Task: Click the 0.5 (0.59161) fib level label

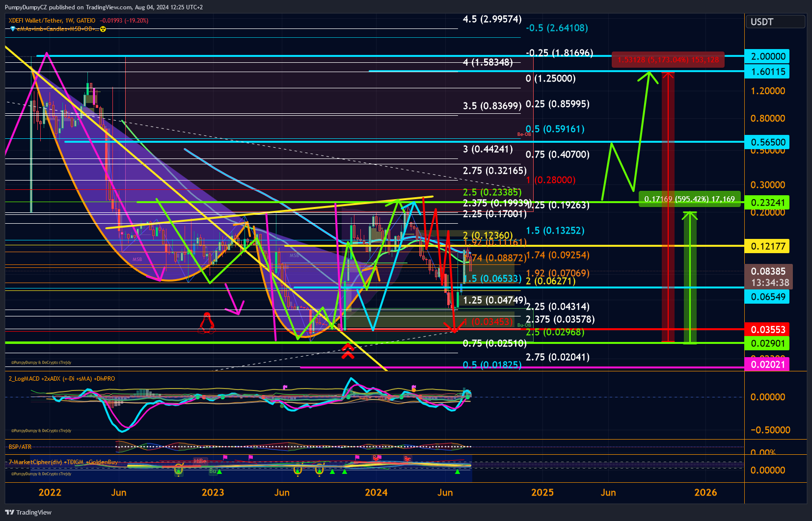Action: (555, 129)
